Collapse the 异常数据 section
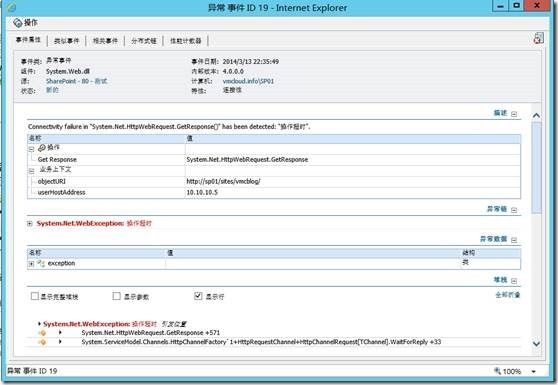Viewport: 558px width, 385px height. 514,240
